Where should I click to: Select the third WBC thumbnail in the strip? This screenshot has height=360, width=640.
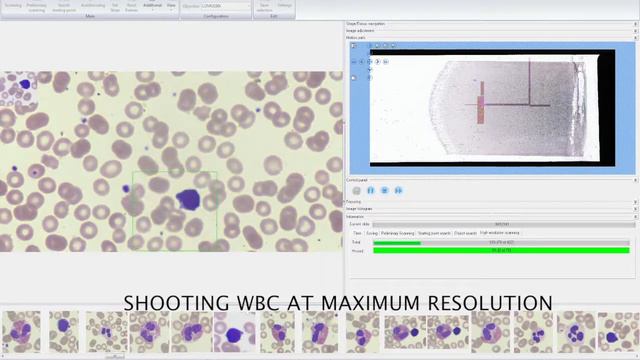[x=107, y=331]
